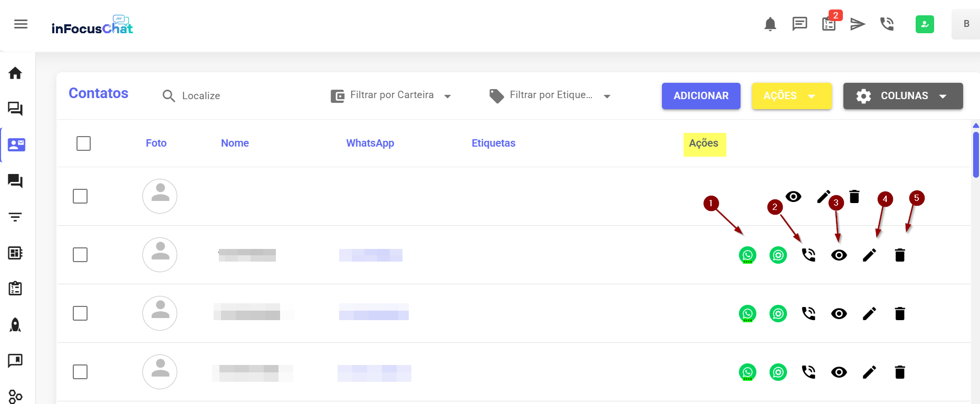Click the ADICIONAR button
Image resolution: width=980 pixels, height=404 pixels.
coord(701,96)
